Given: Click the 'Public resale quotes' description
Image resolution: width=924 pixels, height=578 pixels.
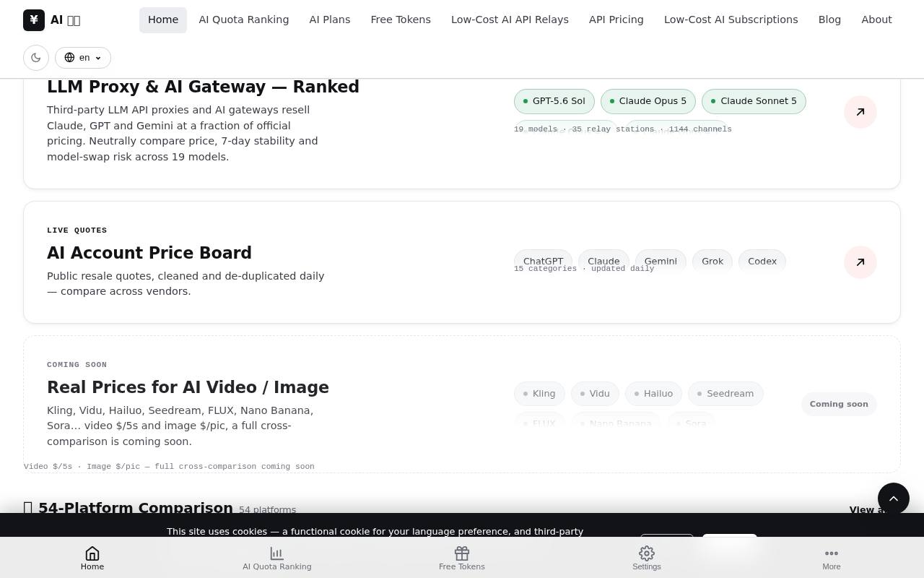Looking at the screenshot, I should click(186, 284).
